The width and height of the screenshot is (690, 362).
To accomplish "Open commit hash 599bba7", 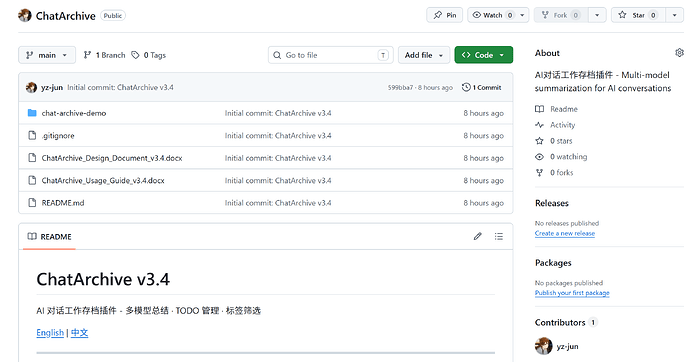I will click(x=400, y=88).
